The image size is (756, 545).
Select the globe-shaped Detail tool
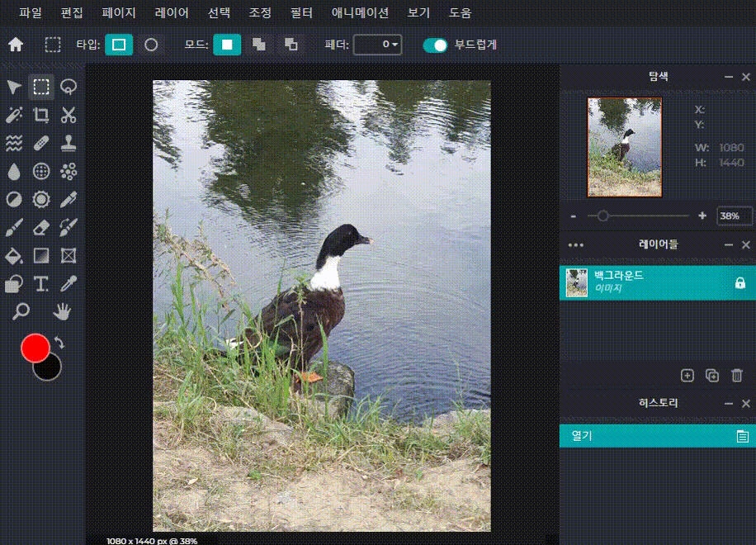point(41,171)
